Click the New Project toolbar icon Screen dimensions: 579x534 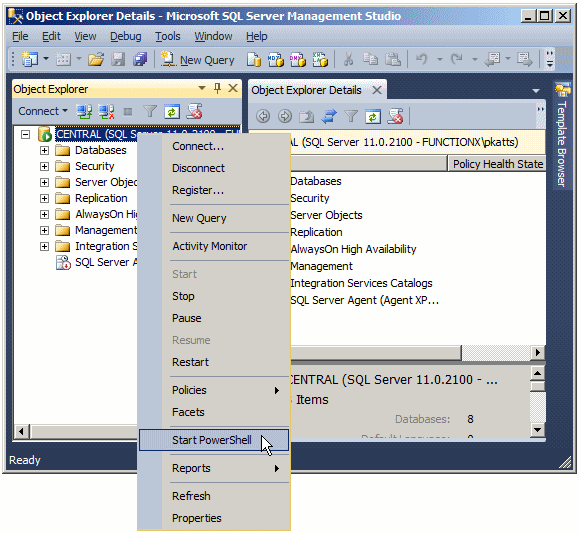pos(29,59)
